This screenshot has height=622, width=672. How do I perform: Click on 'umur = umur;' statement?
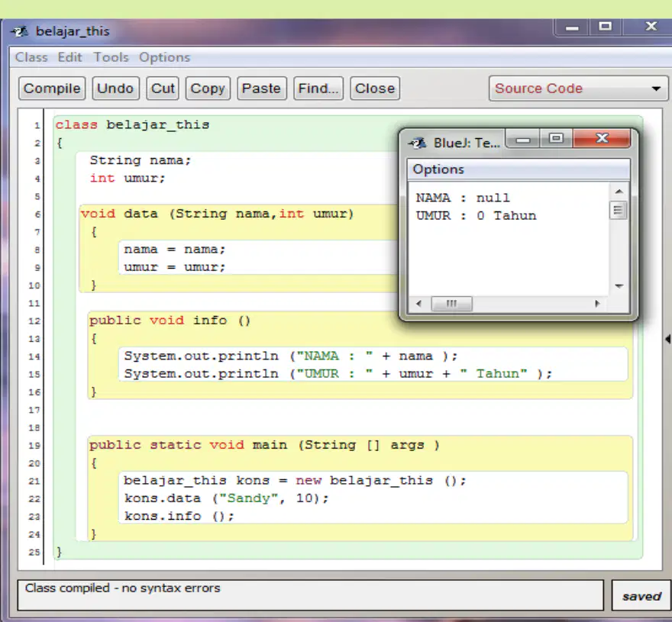pos(174,267)
